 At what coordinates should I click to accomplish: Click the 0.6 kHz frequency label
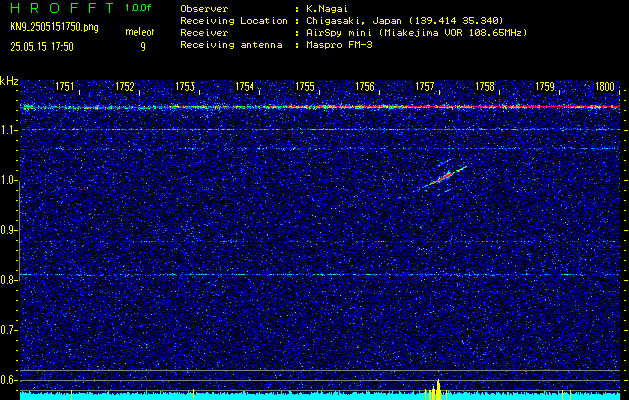tap(8, 380)
